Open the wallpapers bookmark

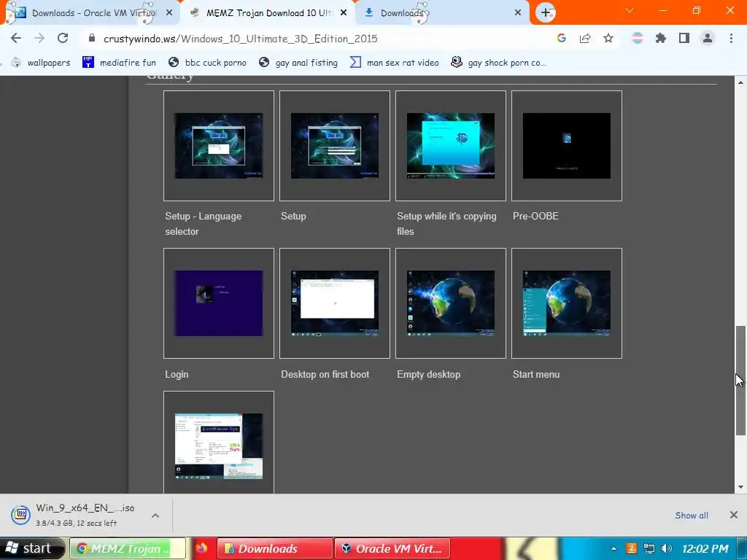pos(41,63)
